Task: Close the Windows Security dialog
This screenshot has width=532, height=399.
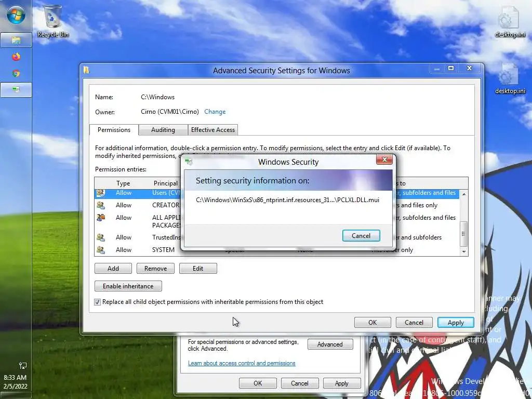Action: point(384,159)
